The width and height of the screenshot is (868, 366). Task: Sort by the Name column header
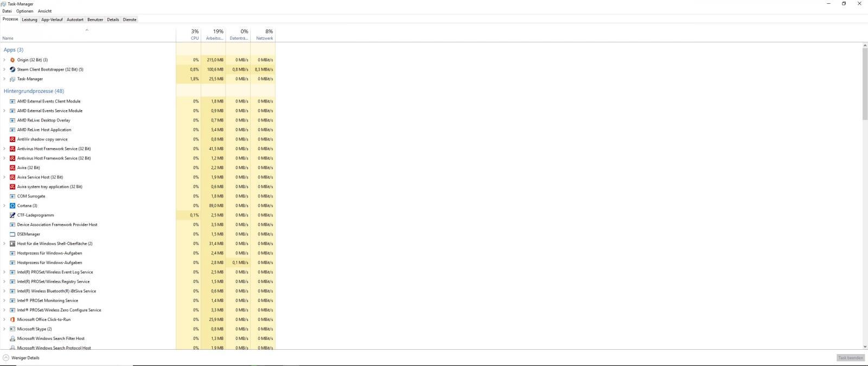tap(88, 35)
